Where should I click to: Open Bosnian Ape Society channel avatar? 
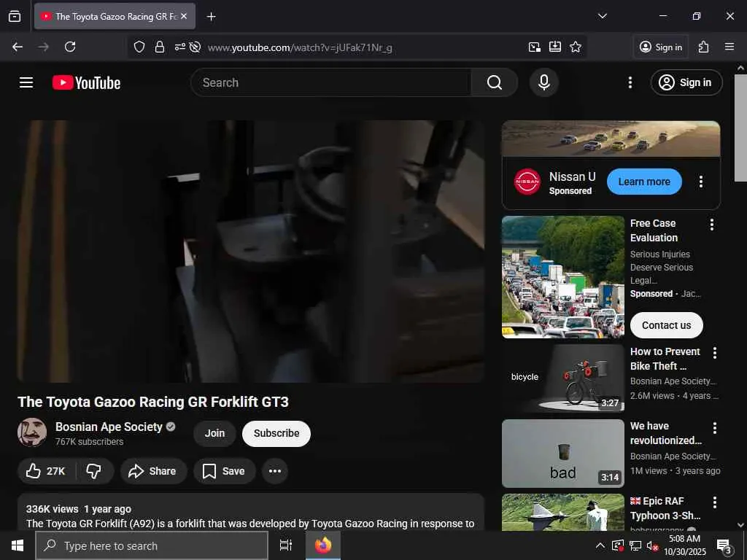click(32, 432)
